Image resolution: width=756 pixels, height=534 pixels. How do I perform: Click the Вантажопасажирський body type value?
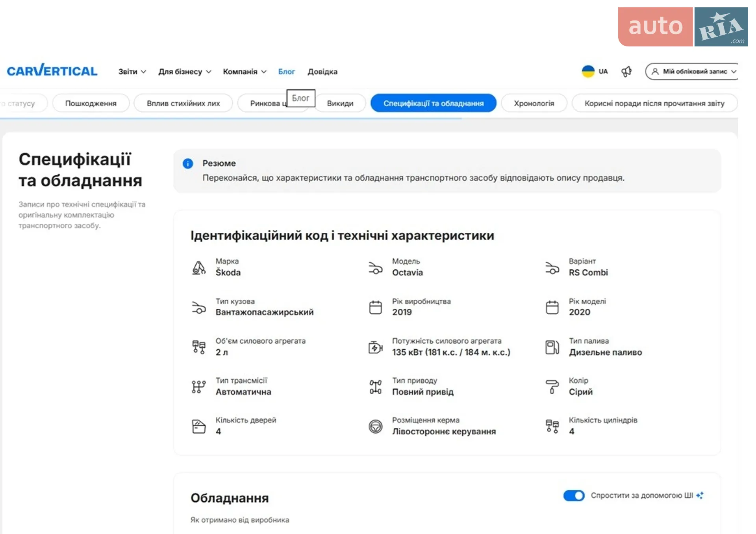point(265,312)
